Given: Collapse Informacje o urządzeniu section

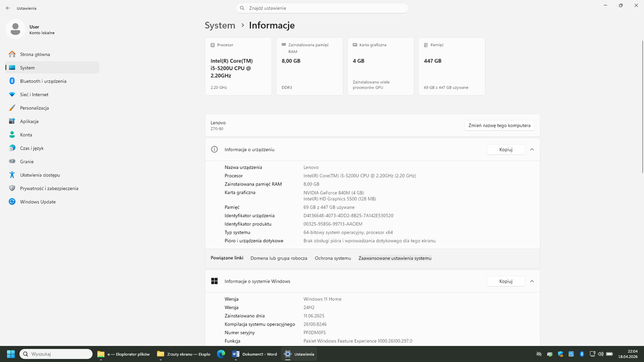Looking at the screenshot, I should pos(532,150).
